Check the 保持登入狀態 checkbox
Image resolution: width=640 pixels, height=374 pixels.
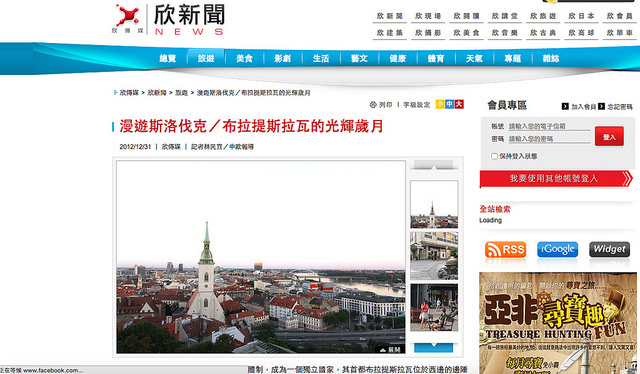click(x=494, y=156)
